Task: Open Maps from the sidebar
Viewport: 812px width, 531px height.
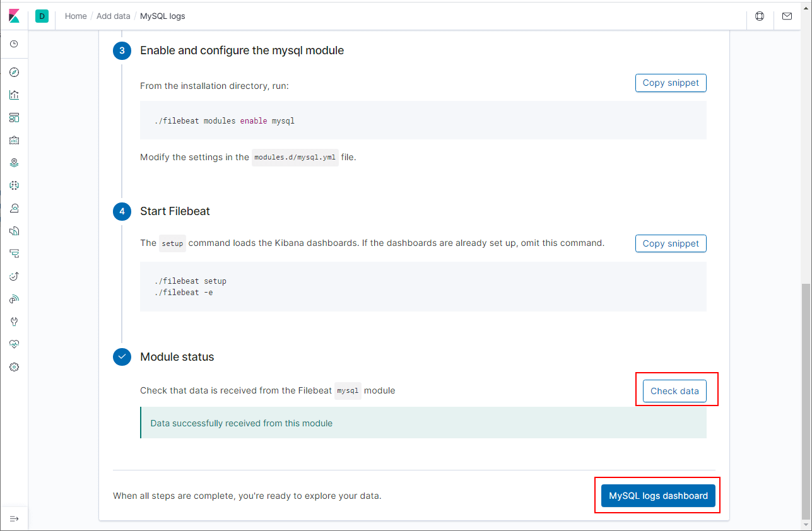Action: tap(15, 163)
